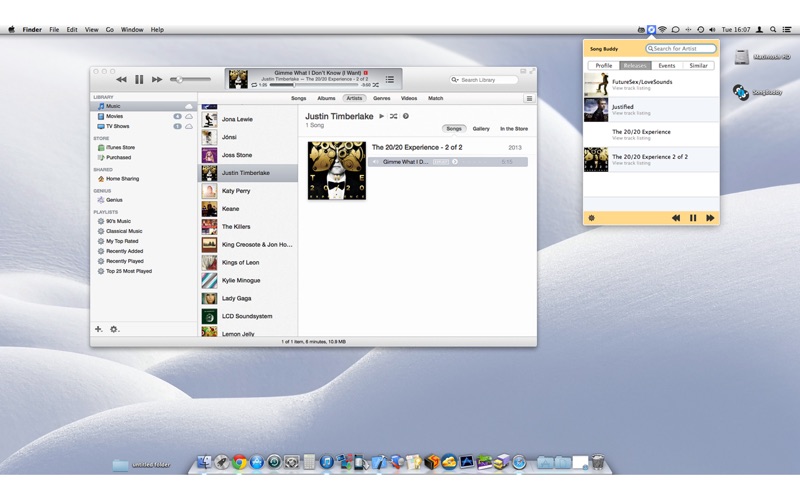Toggle repeat in iTunes now-playing display
800x500 pixels.
point(254,85)
